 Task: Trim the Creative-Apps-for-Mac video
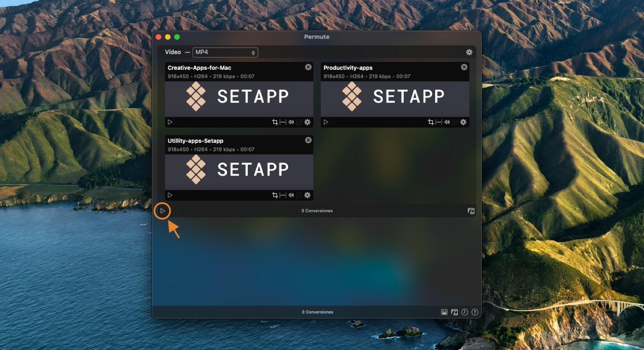[283, 122]
